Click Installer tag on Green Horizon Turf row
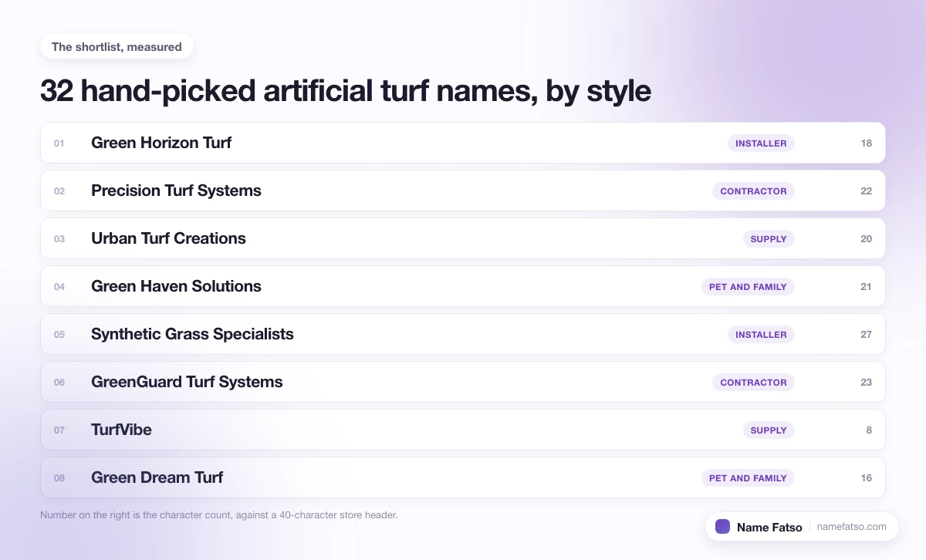Screen dimensions: 926x560 click(x=761, y=143)
